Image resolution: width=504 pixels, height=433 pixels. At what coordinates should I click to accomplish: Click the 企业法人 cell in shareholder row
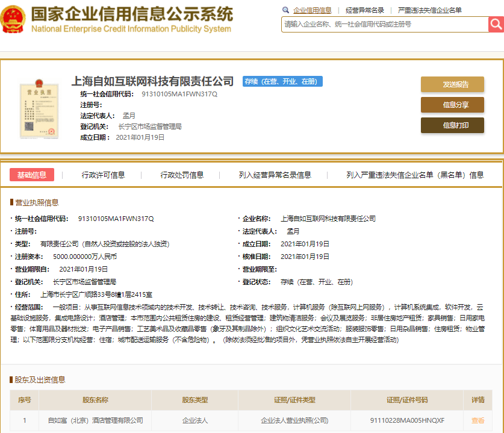tap(194, 420)
